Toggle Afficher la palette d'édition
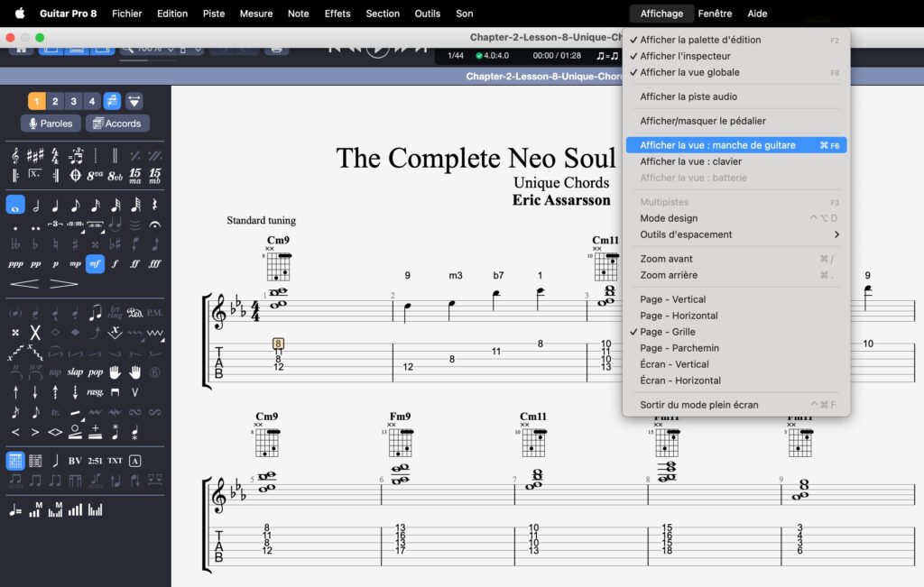This screenshot has height=587, width=924. [x=700, y=40]
